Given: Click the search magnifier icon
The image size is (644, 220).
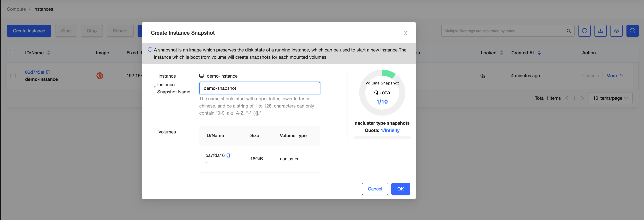Looking at the screenshot, I should click(x=569, y=31).
